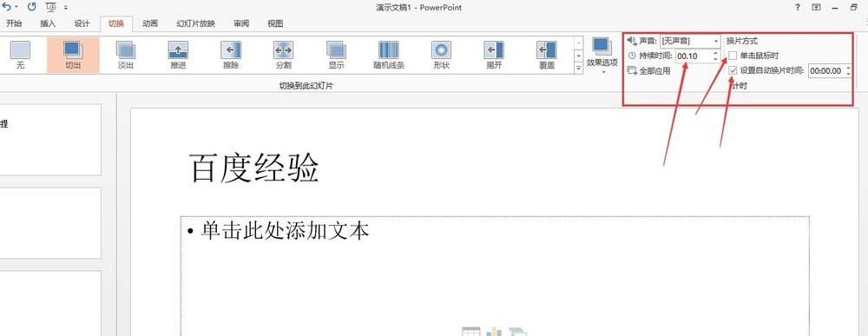Screen dimensions: 868x336
Task: Apply the 切出 transition effect
Action: [x=73, y=55]
